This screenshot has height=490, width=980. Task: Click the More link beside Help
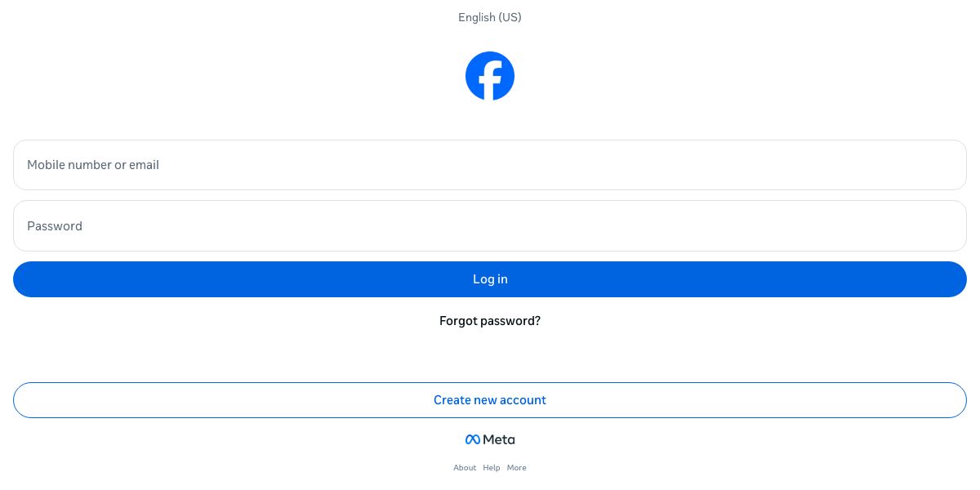pyautogui.click(x=516, y=468)
